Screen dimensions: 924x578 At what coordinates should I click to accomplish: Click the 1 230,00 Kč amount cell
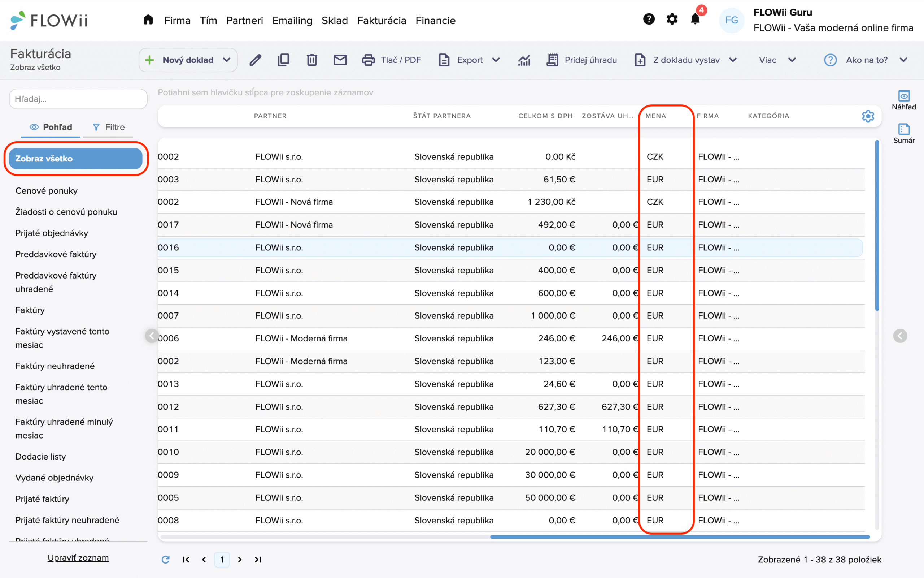coord(552,202)
